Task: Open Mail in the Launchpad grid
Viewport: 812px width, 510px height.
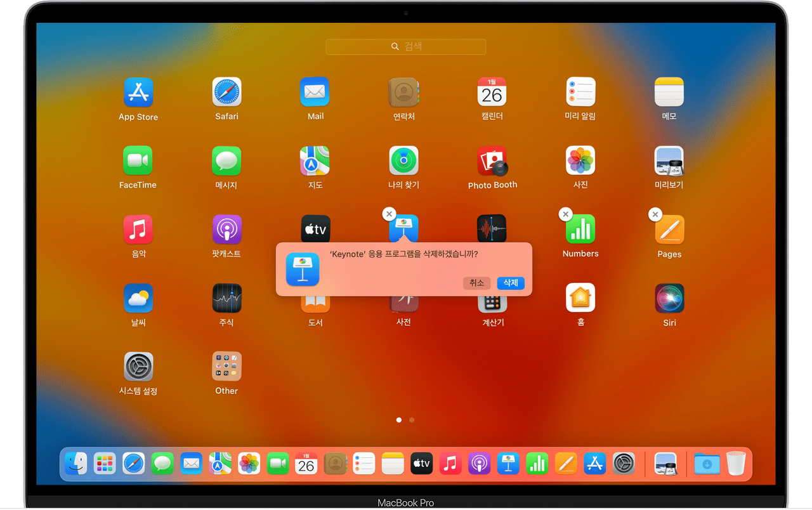Action: 315,93
